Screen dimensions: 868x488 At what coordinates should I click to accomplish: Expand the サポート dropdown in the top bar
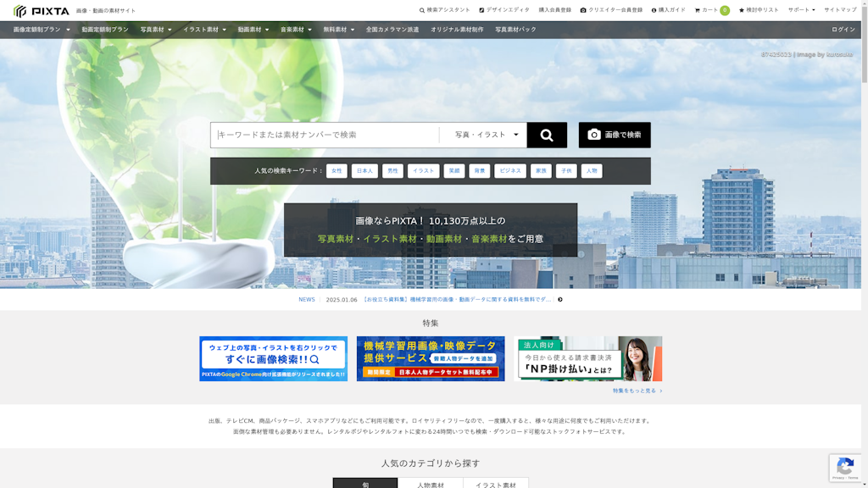click(801, 10)
